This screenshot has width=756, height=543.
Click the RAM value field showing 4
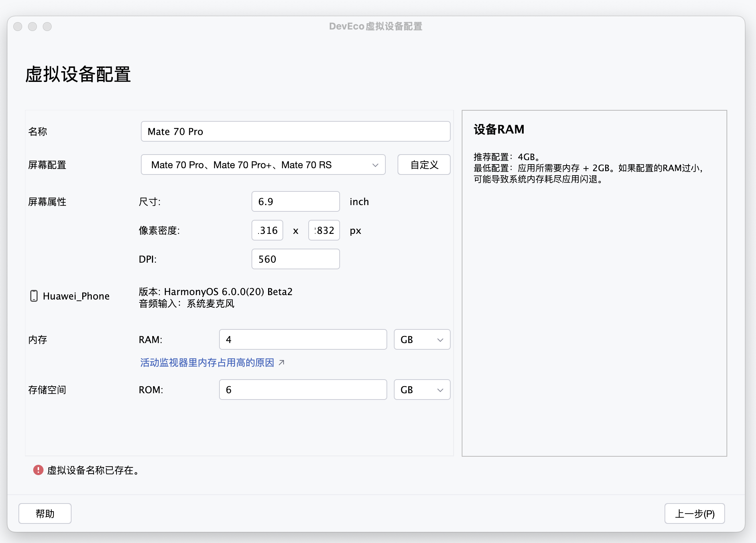tap(303, 339)
